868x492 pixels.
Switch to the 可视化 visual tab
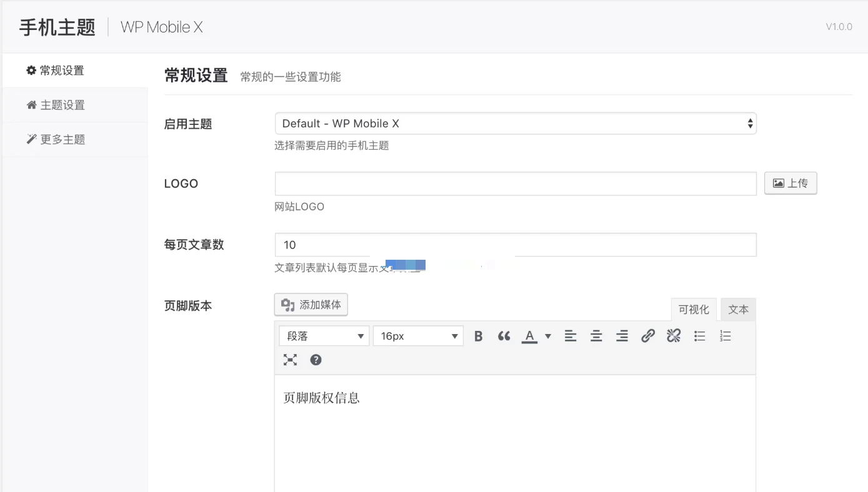point(694,310)
